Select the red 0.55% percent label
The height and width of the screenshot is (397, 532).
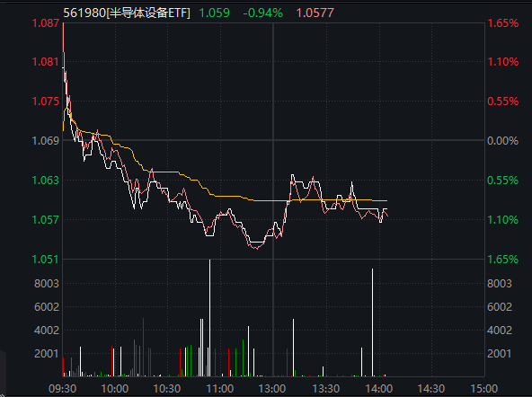[x=503, y=101]
